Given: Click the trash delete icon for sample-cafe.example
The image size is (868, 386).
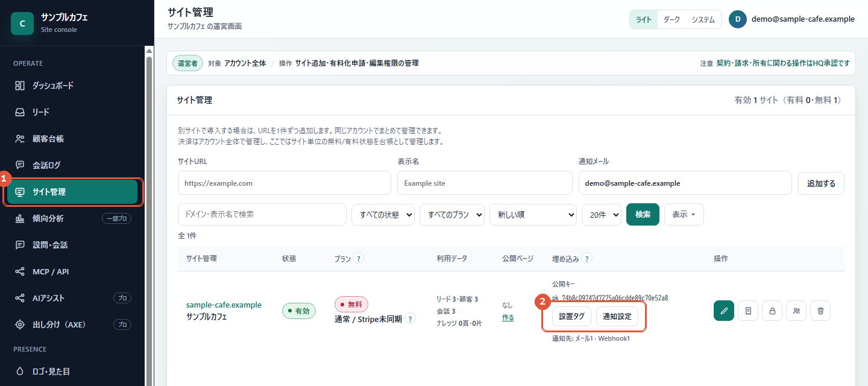Looking at the screenshot, I should (x=820, y=311).
